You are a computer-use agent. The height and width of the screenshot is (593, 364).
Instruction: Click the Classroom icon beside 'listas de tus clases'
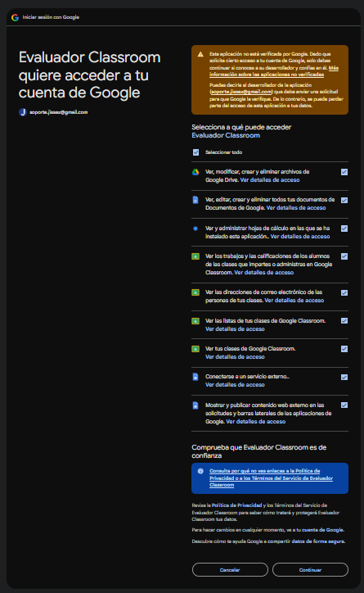pos(195,321)
